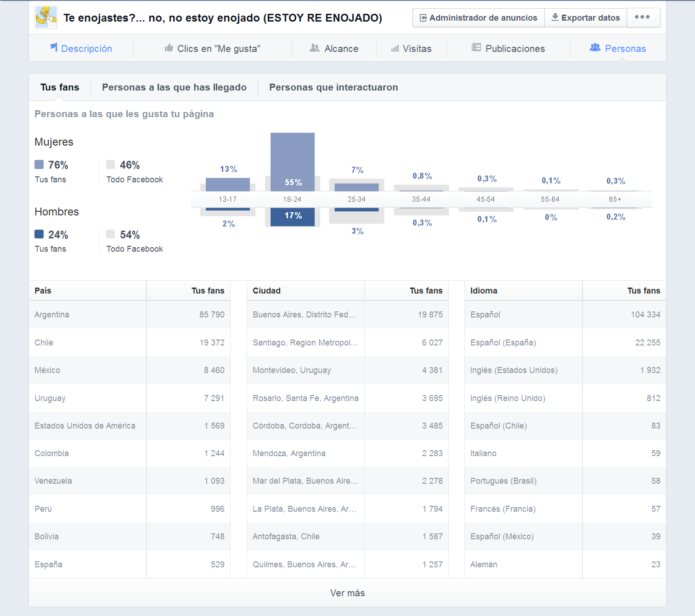Click the 104 334 fans value
The image size is (695, 616).
coord(645,315)
